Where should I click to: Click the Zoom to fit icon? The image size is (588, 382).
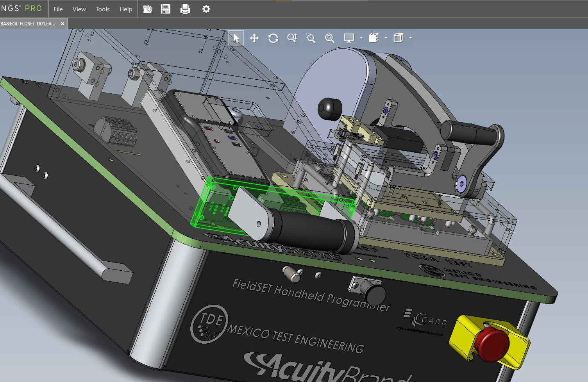click(330, 38)
